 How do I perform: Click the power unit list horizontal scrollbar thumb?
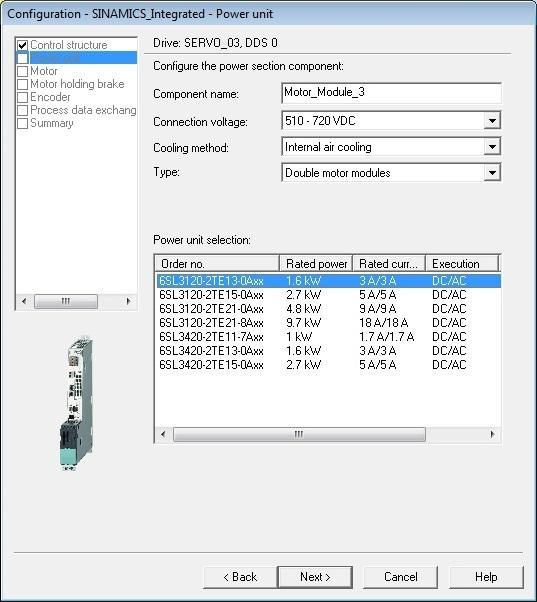click(299, 434)
